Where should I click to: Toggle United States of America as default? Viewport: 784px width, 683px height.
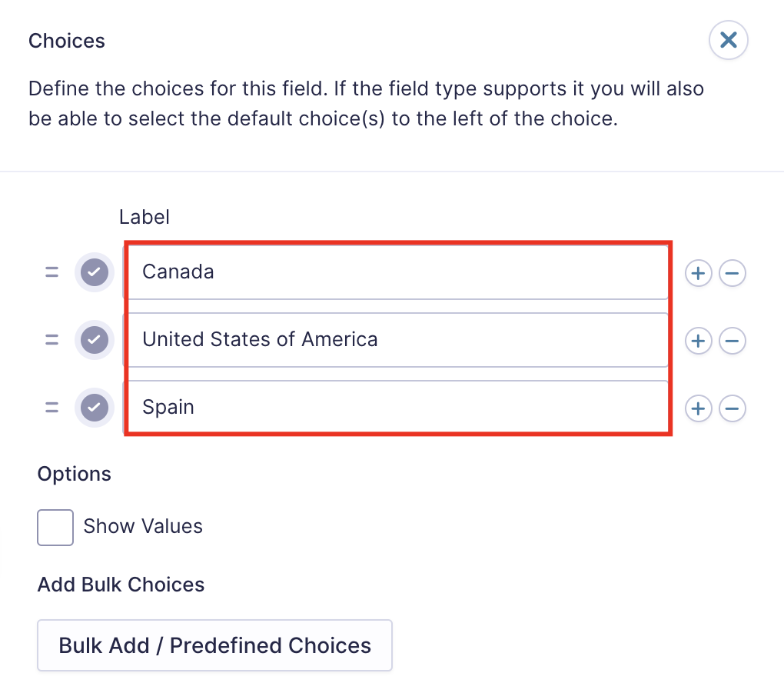tap(95, 340)
